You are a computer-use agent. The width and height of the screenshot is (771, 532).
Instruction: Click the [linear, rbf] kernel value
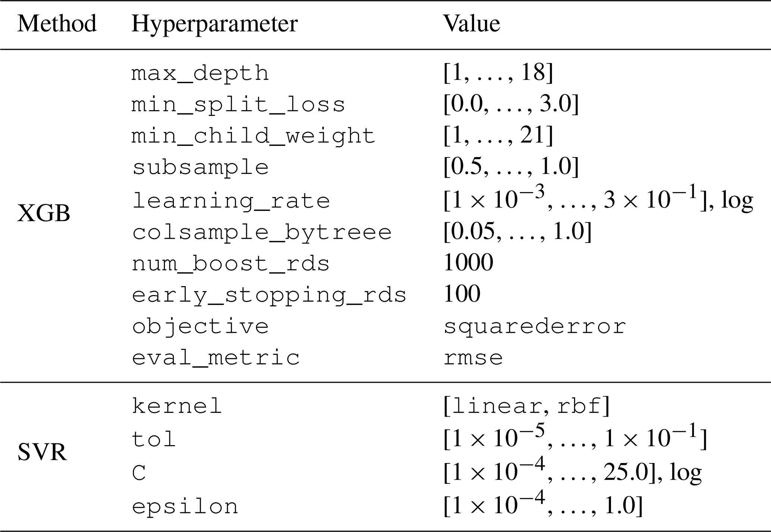pyautogui.click(x=526, y=406)
